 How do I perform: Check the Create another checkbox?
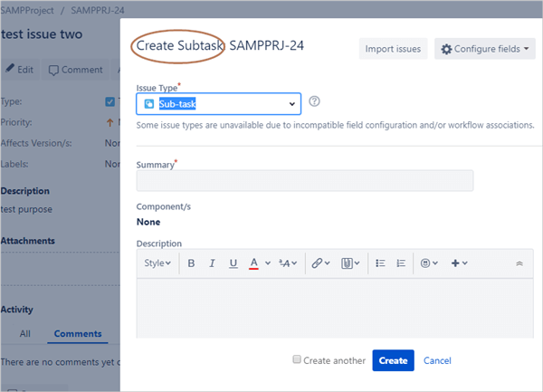[297, 359]
